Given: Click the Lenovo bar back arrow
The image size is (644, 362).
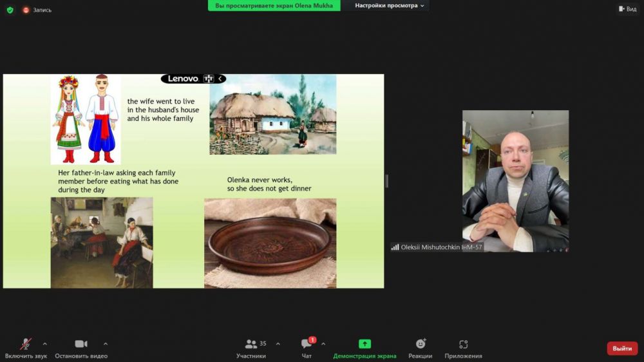Looking at the screenshot, I should 220,79.
